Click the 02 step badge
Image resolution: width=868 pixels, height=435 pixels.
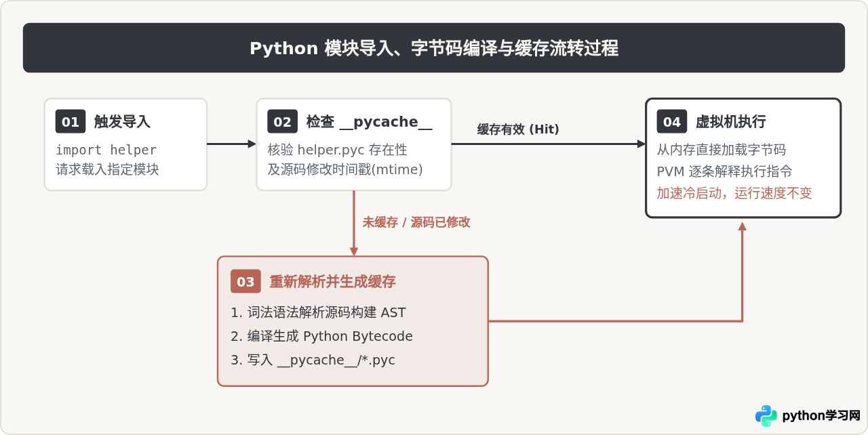pyautogui.click(x=282, y=122)
